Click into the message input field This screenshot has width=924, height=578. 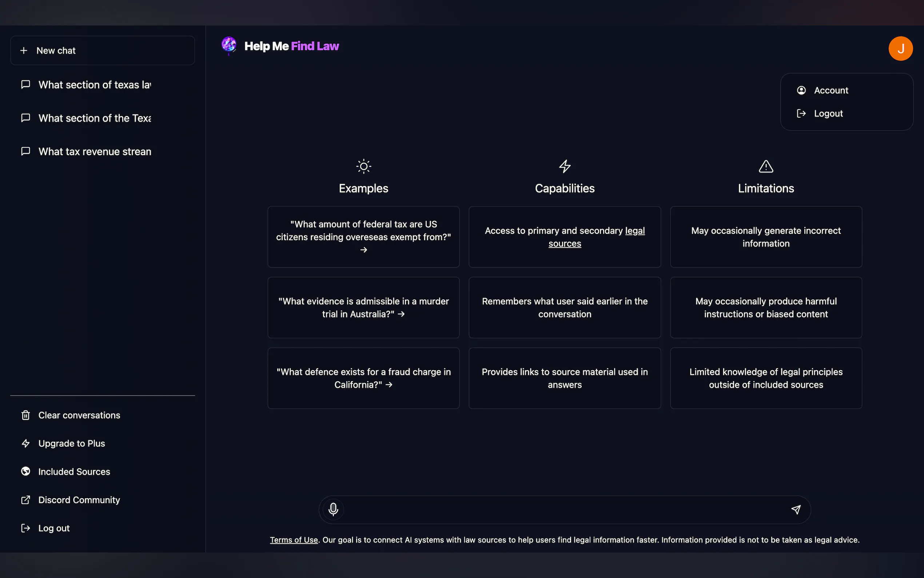[x=565, y=509]
